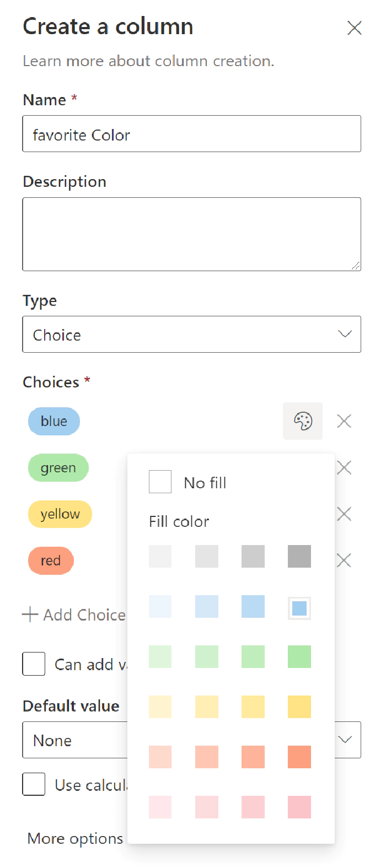
Task: Select the No fill option
Action: pyautogui.click(x=160, y=481)
